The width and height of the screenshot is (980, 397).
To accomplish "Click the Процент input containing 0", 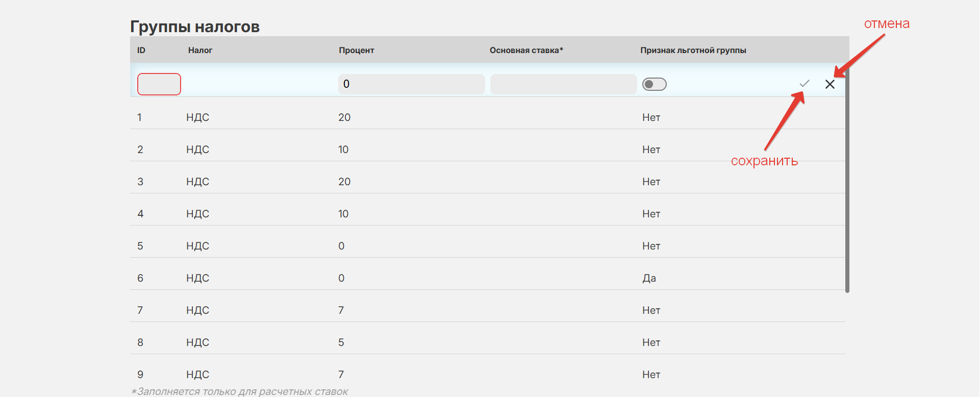I will pos(411,84).
